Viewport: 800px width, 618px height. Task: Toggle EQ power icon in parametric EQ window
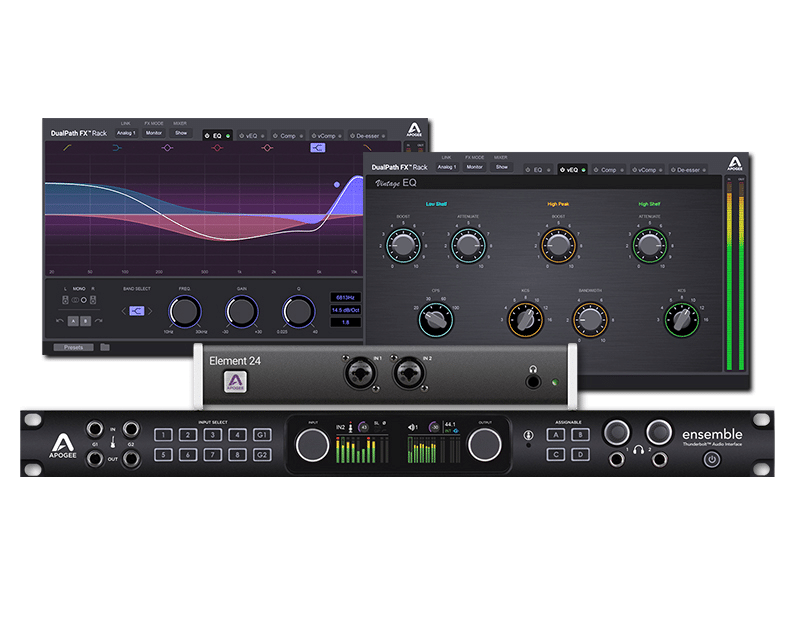coord(207,136)
